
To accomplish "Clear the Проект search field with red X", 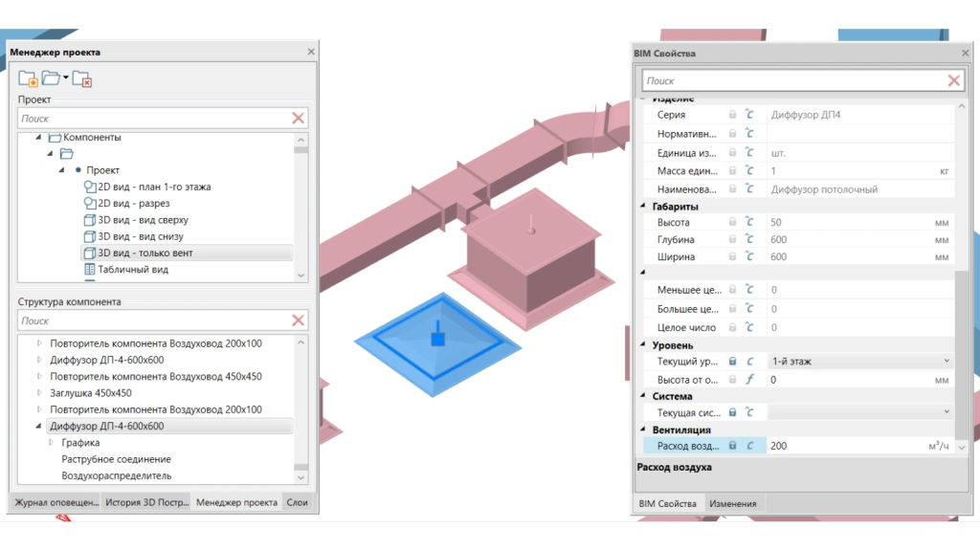I will click(299, 119).
